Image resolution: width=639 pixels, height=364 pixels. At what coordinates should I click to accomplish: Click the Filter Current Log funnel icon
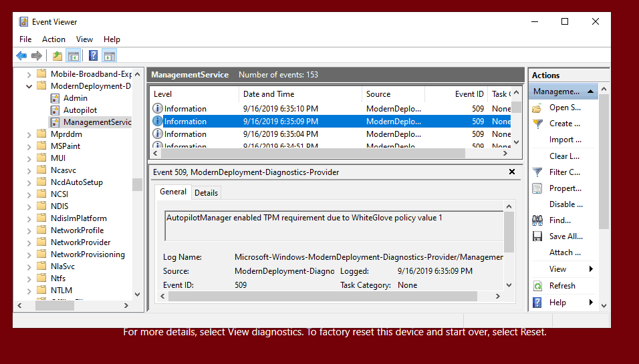(x=537, y=172)
